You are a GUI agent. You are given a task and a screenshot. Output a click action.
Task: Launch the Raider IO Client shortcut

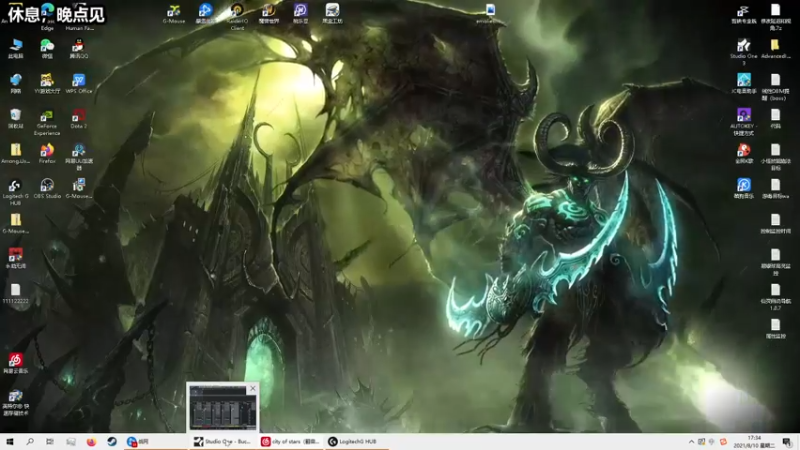click(x=237, y=17)
